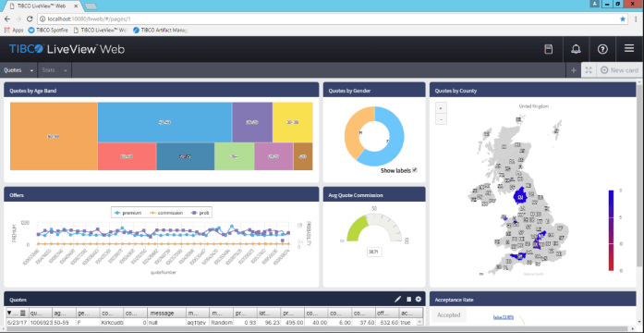Click the sort arrow in first table column
Image resolution: width=644 pixels, height=333 pixels.
pos(9,313)
